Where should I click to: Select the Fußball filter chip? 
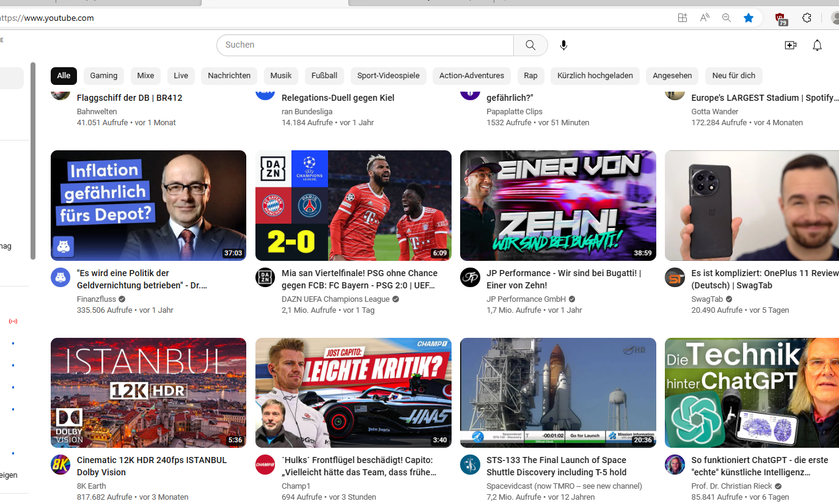(x=324, y=76)
